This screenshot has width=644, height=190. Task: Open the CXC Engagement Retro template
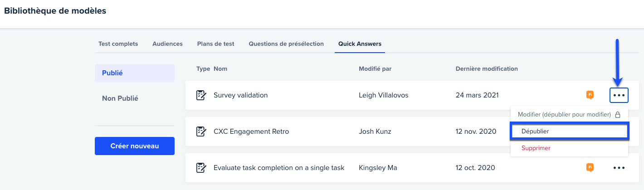click(x=251, y=132)
